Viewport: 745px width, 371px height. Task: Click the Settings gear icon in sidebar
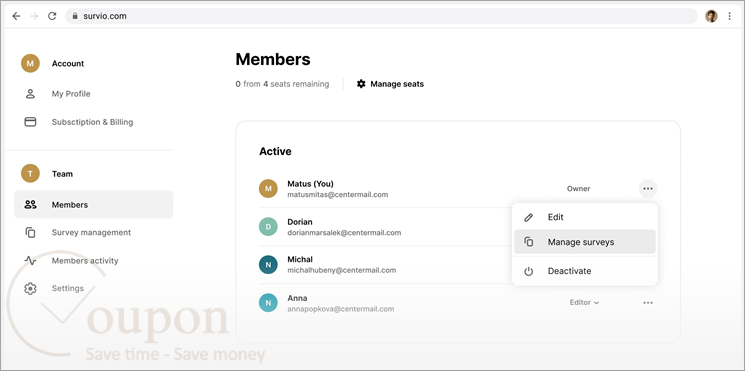pos(30,288)
